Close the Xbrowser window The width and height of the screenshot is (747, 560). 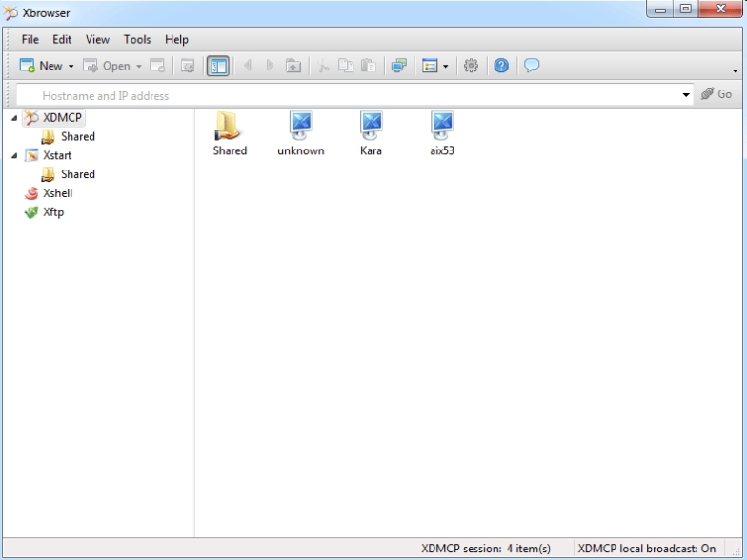click(720, 10)
